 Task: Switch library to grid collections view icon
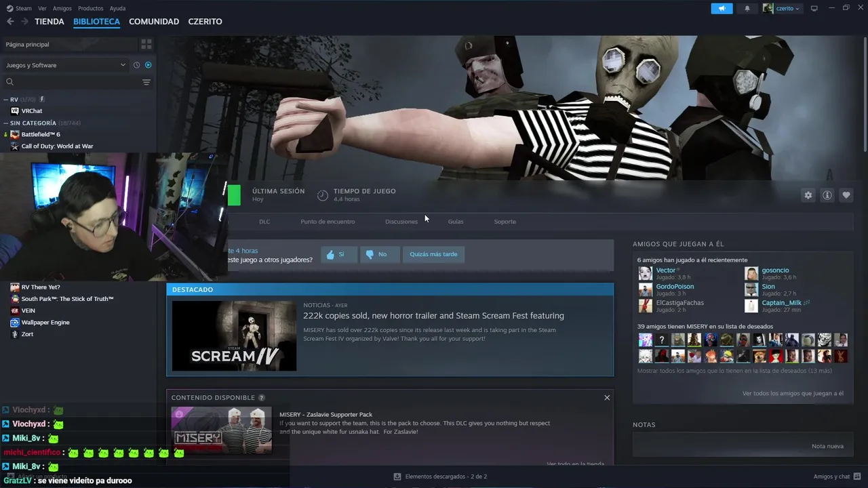(x=146, y=44)
